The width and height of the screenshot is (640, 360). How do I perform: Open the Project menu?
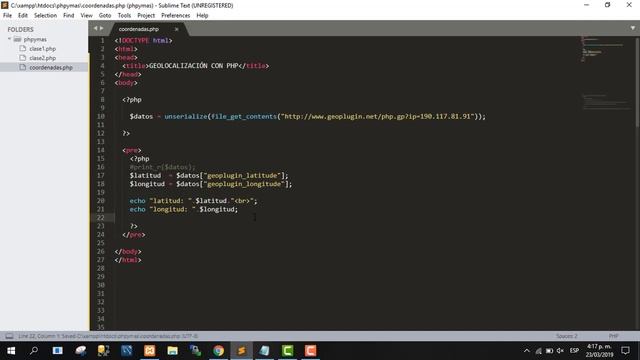[146, 16]
